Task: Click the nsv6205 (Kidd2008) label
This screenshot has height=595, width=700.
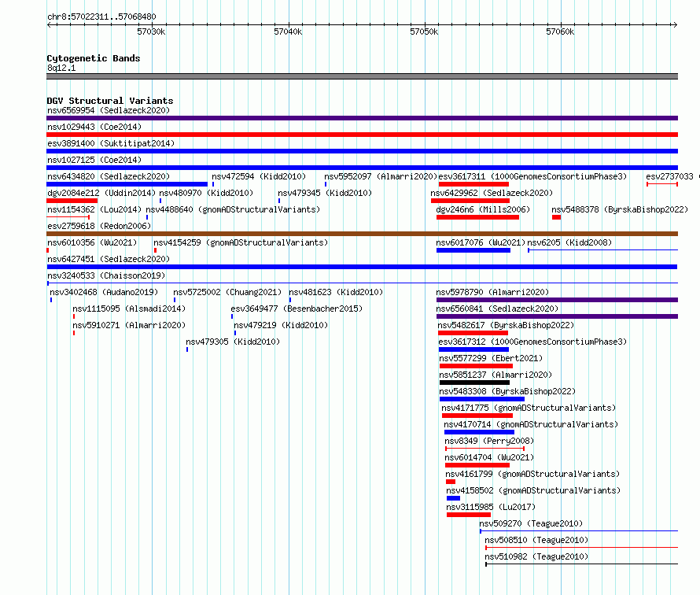Action: coord(569,242)
